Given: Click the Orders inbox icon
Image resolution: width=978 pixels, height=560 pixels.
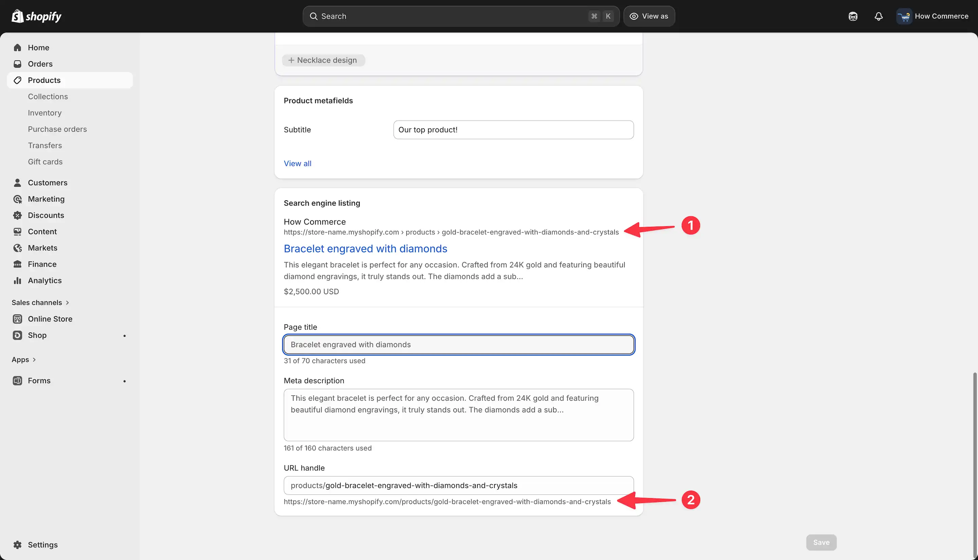Looking at the screenshot, I should [17, 64].
